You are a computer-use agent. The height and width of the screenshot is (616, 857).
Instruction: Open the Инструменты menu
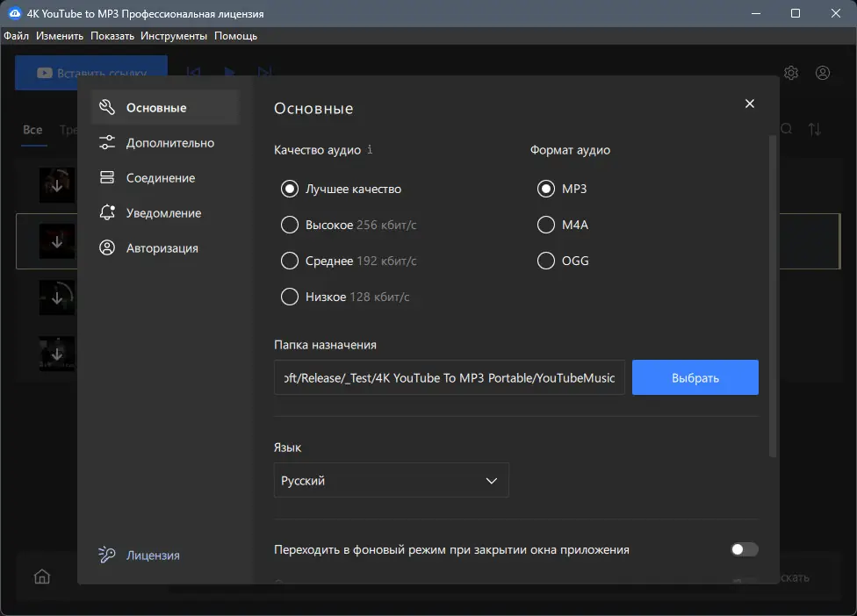point(172,36)
